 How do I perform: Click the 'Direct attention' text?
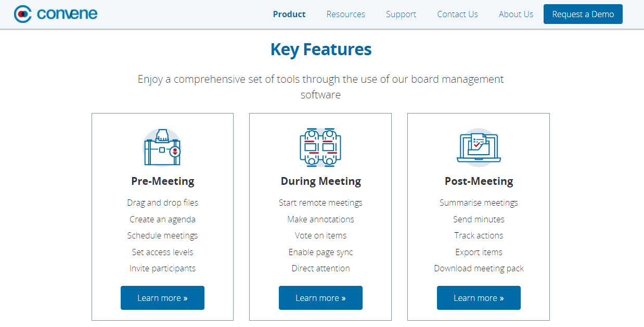coord(321,268)
